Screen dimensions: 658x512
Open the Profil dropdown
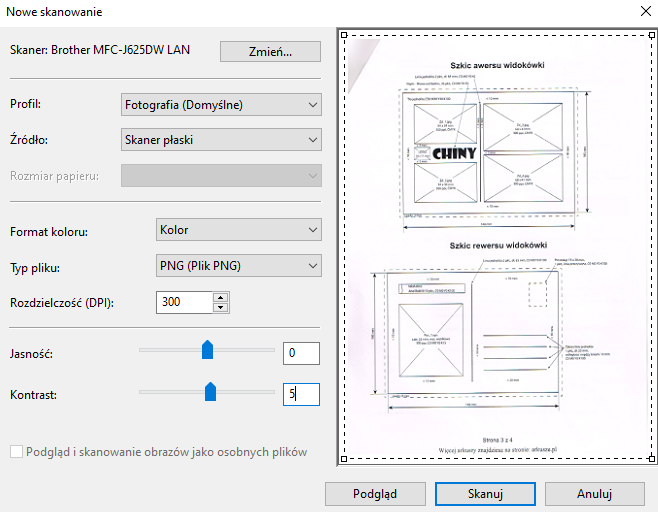tap(220, 104)
